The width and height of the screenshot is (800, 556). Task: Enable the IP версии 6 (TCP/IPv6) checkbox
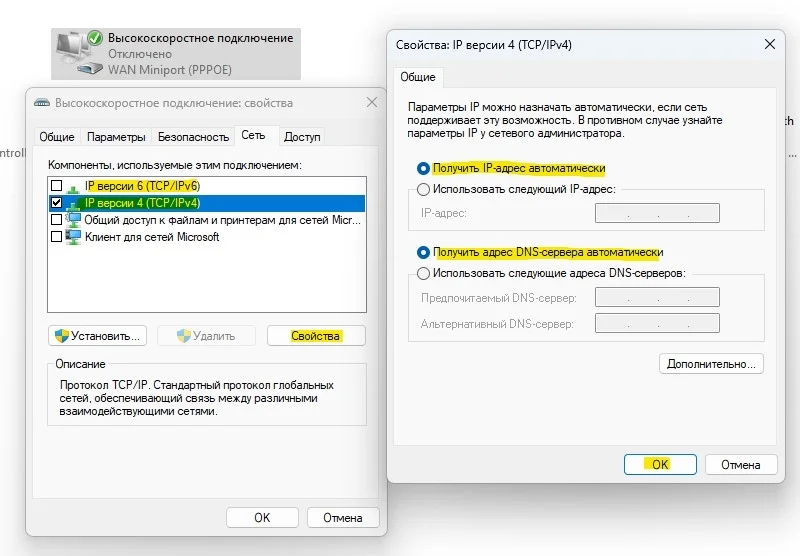(56, 186)
